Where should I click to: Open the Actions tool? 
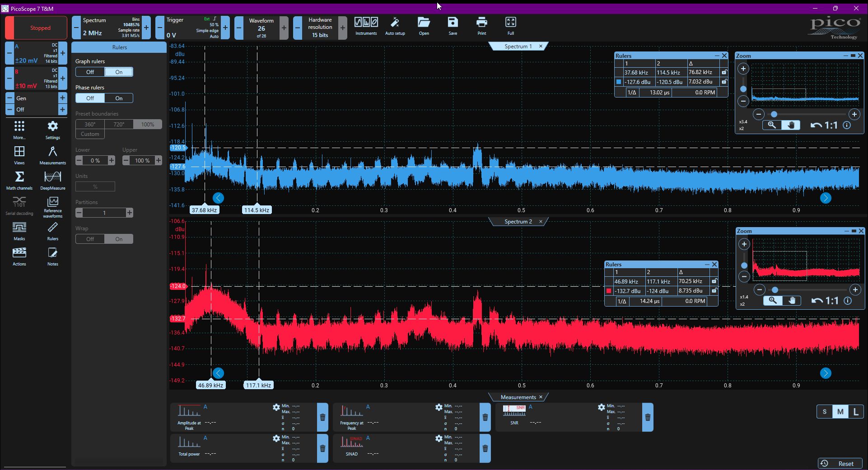[19, 256]
